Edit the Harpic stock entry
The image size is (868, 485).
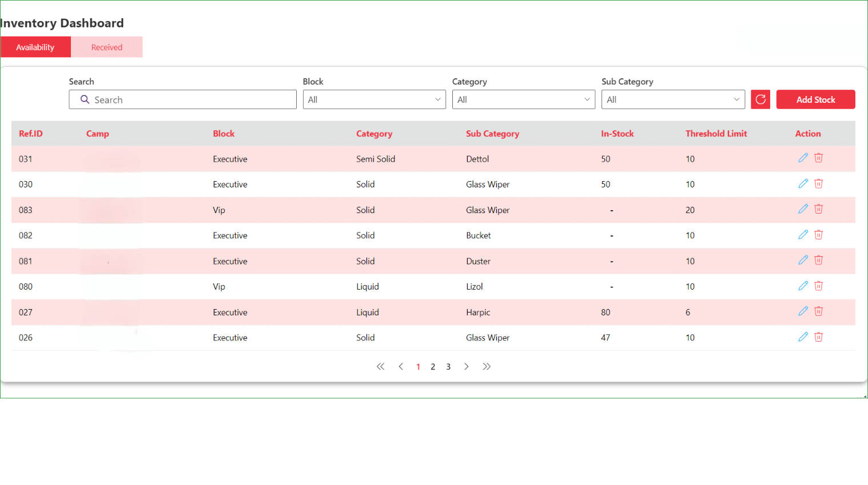point(803,311)
